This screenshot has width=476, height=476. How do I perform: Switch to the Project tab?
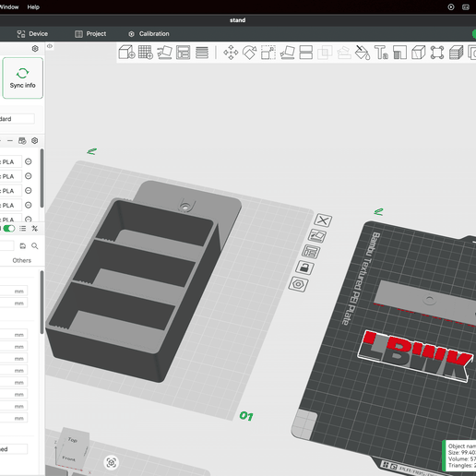pyautogui.click(x=90, y=34)
